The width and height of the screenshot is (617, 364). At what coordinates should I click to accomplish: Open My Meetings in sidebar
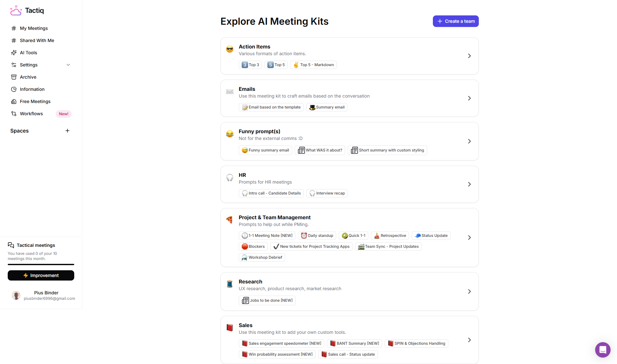[34, 28]
